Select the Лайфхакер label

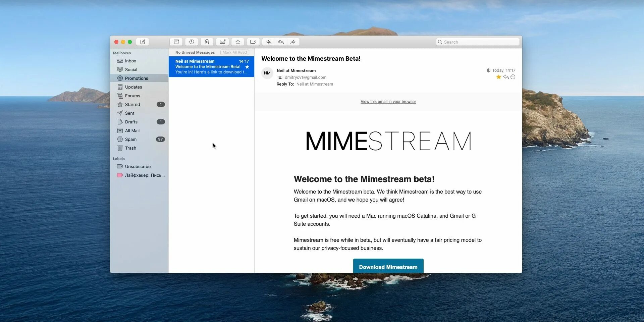[139, 175]
